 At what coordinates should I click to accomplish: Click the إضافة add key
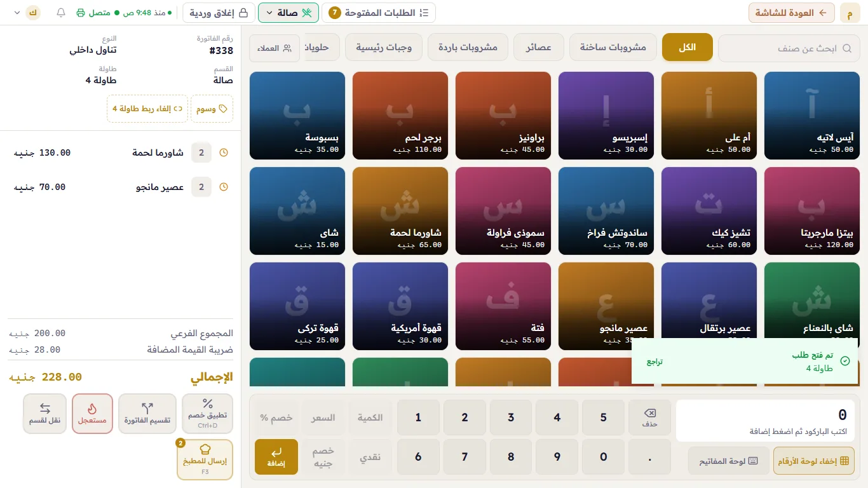click(276, 457)
